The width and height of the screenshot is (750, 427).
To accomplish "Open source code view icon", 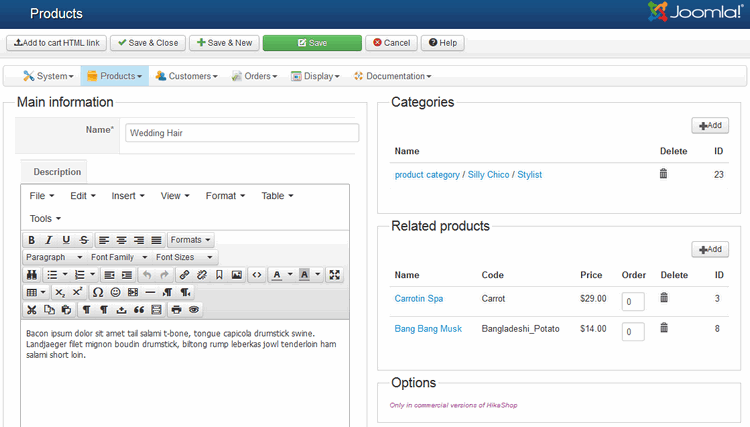I will (x=257, y=274).
